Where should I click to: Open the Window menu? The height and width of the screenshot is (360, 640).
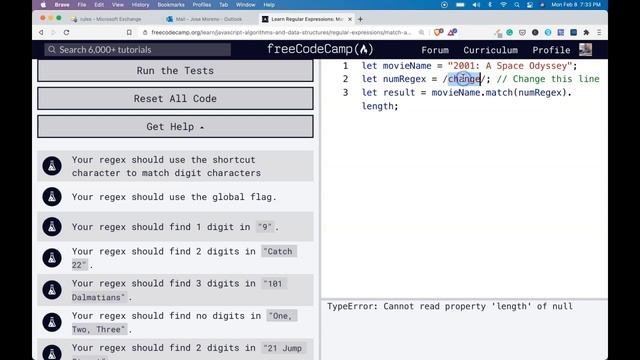[x=245, y=5]
